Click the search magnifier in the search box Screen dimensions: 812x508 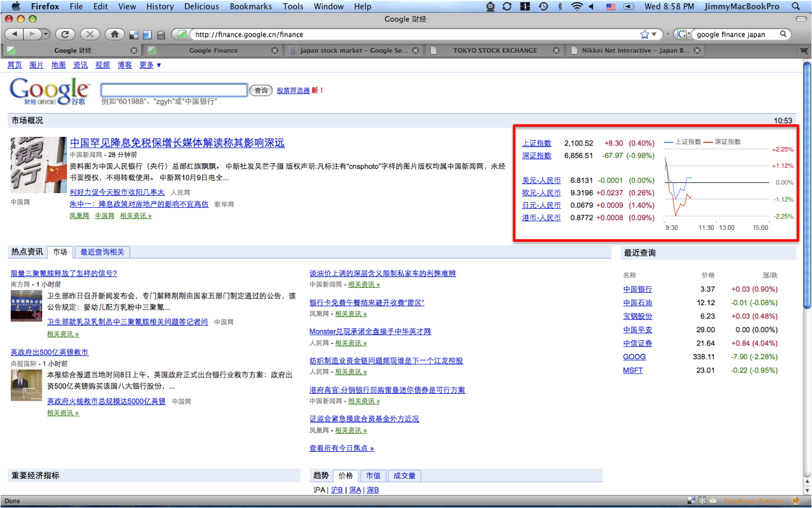coord(783,34)
